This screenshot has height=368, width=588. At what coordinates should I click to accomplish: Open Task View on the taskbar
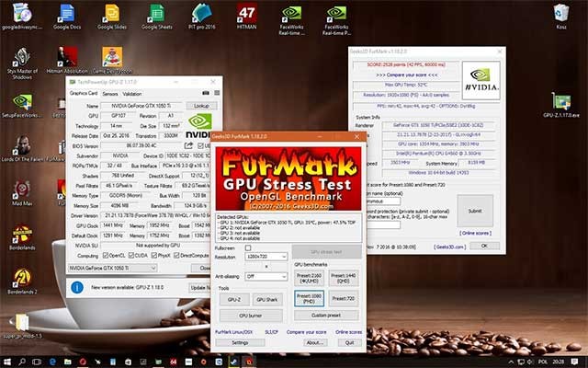37,362
